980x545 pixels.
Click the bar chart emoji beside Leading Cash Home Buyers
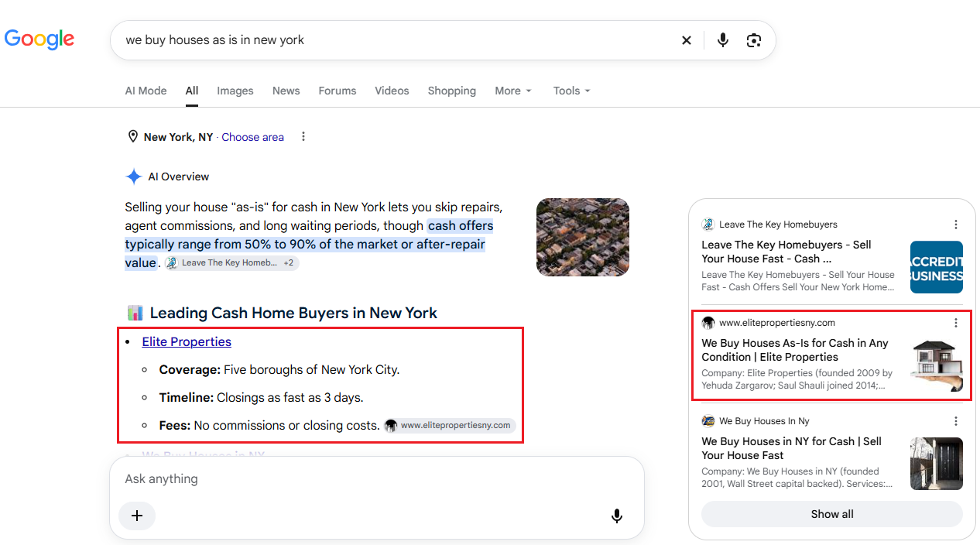pos(135,313)
